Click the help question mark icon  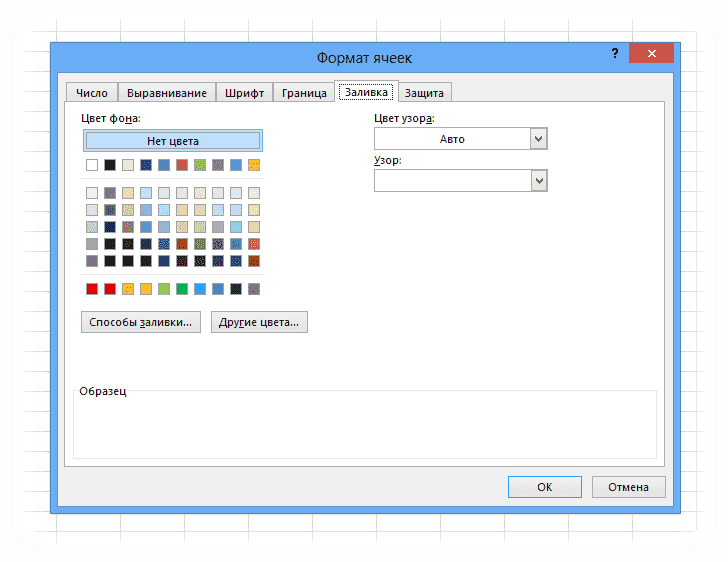click(615, 53)
